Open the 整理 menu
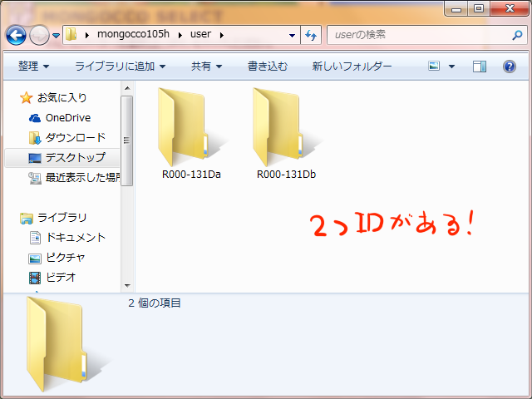This screenshot has height=399, width=532. point(33,66)
